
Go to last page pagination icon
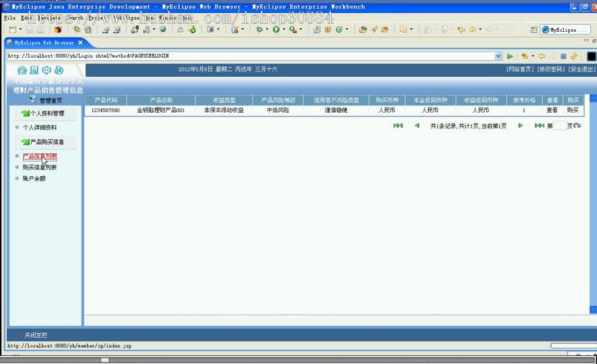click(x=539, y=126)
